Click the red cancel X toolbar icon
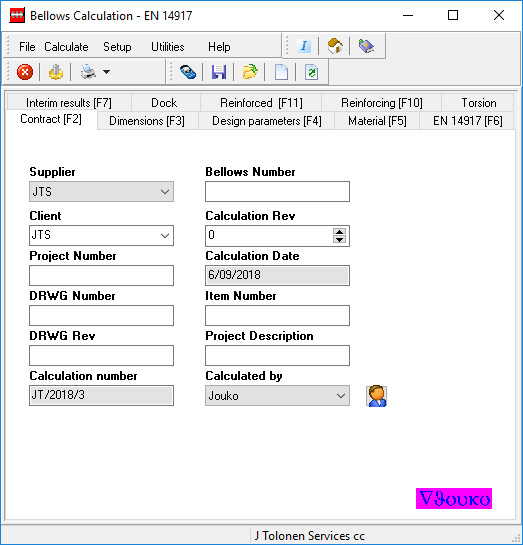 25,72
